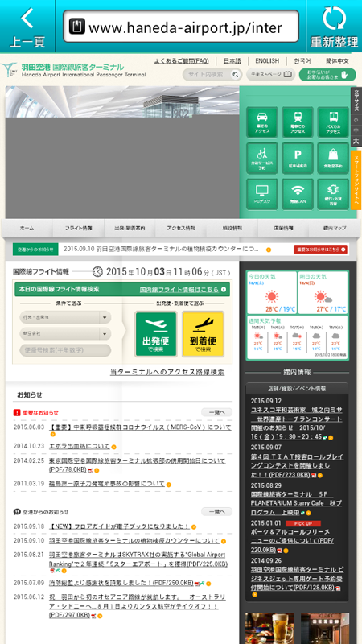Set text size to 中 (medium)
Screen dimensions: 362x644
tap(356, 130)
